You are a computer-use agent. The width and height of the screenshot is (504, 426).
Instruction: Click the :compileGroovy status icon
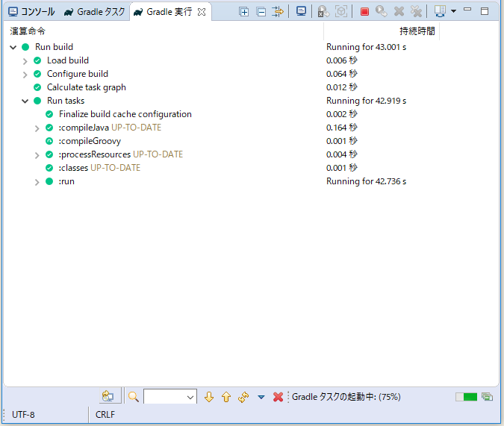coord(49,141)
